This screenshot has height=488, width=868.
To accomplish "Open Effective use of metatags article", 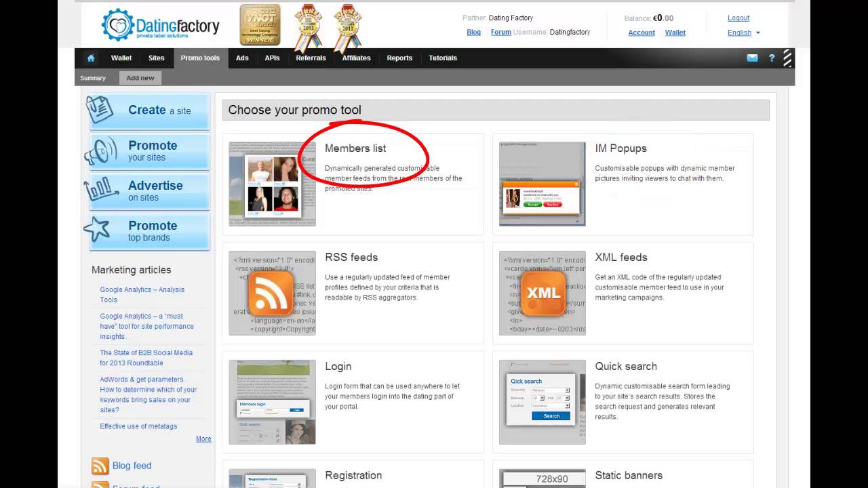I will [x=139, y=426].
